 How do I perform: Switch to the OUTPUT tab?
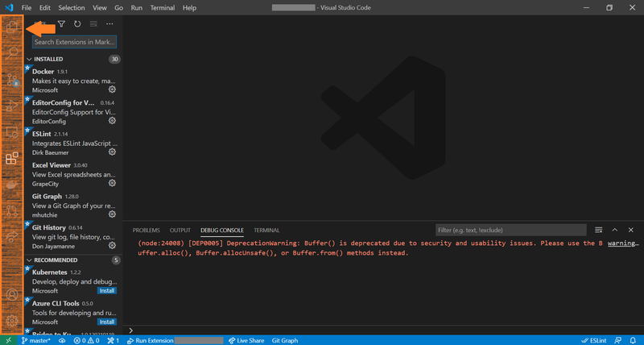[x=180, y=231]
